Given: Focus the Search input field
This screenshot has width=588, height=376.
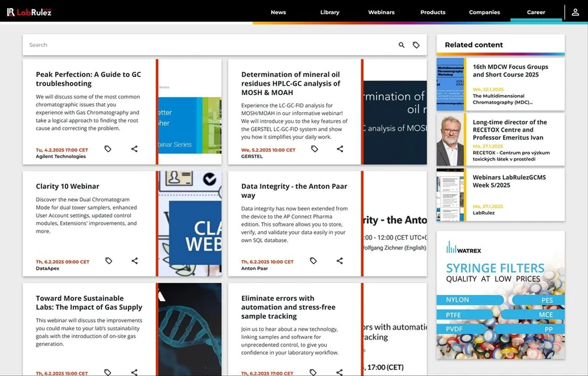Looking at the screenshot, I should [210, 45].
